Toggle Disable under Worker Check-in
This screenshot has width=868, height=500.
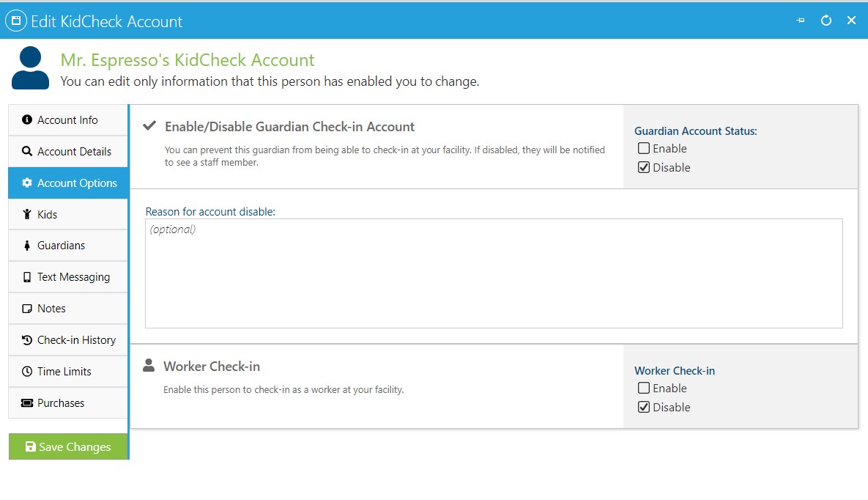tap(644, 407)
